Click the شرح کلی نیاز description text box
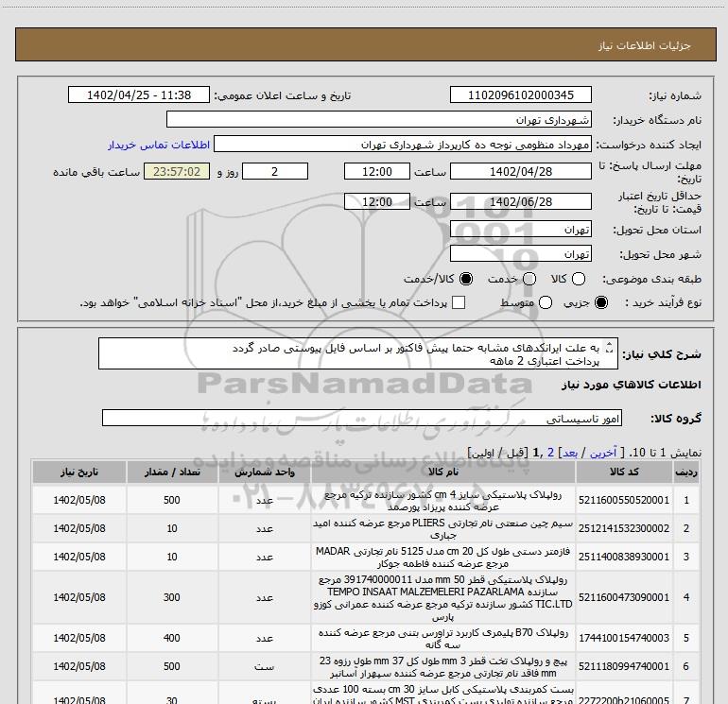This screenshot has width=728, height=704. 358,354
